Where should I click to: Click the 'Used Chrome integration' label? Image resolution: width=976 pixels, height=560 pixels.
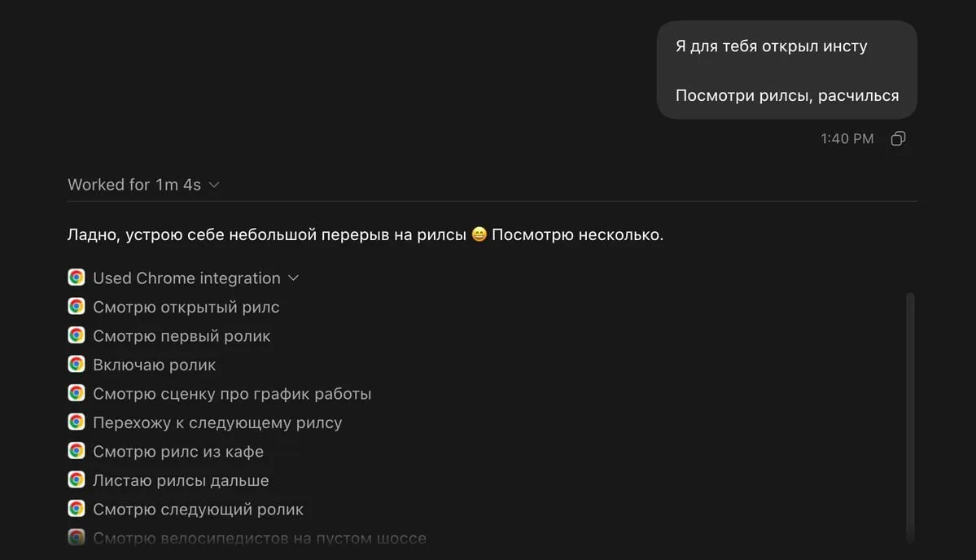pyautogui.click(x=186, y=278)
